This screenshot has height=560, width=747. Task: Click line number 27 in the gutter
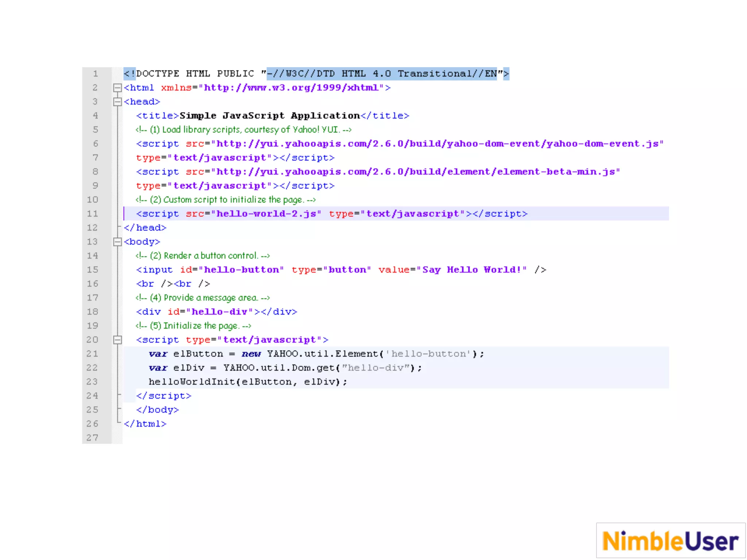92,437
